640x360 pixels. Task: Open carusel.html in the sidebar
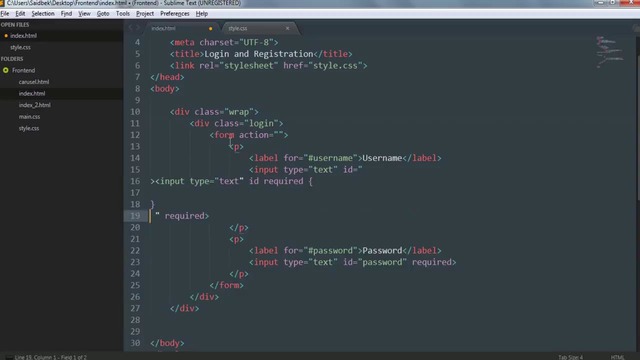34,82
